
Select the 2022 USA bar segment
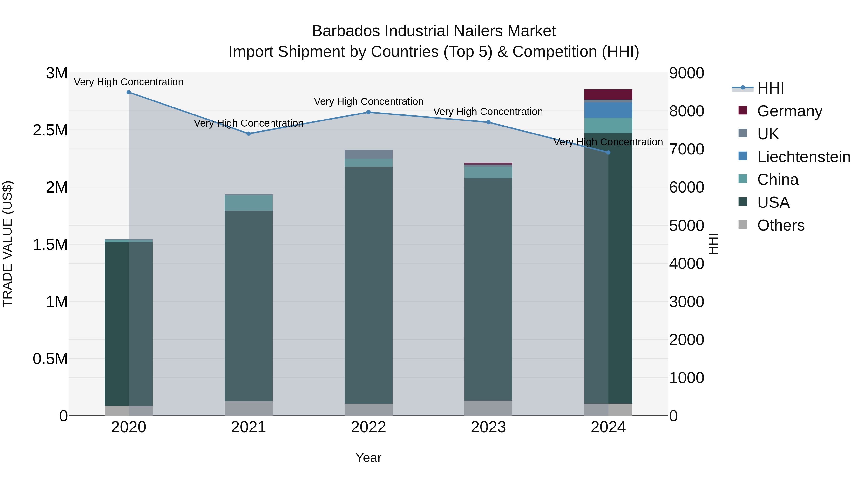pyautogui.click(x=368, y=285)
